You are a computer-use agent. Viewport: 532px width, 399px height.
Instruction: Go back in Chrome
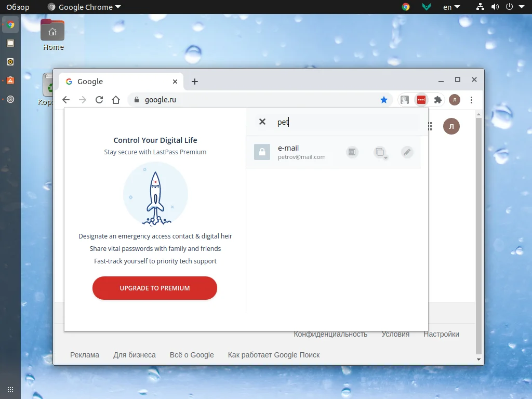pos(66,100)
